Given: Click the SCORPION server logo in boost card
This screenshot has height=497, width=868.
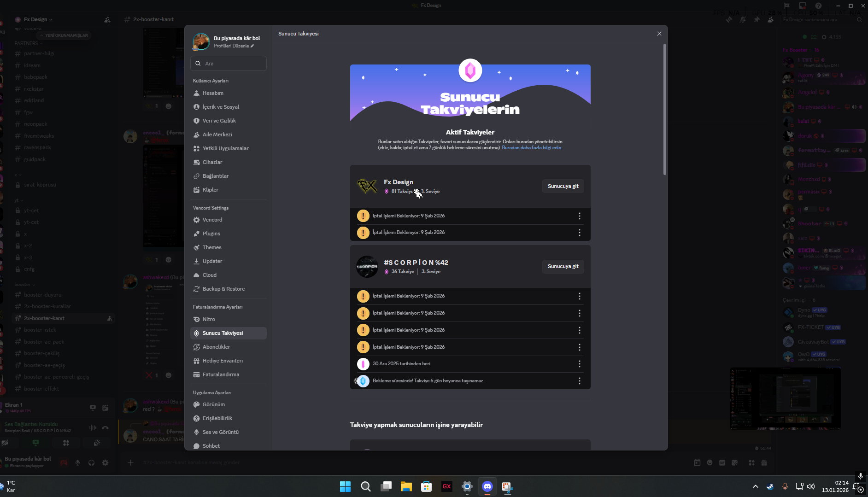Looking at the screenshot, I should 367,266.
